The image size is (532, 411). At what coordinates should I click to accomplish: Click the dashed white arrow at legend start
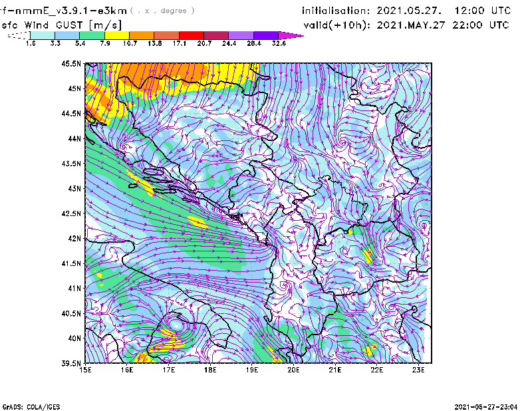click(19, 35)
